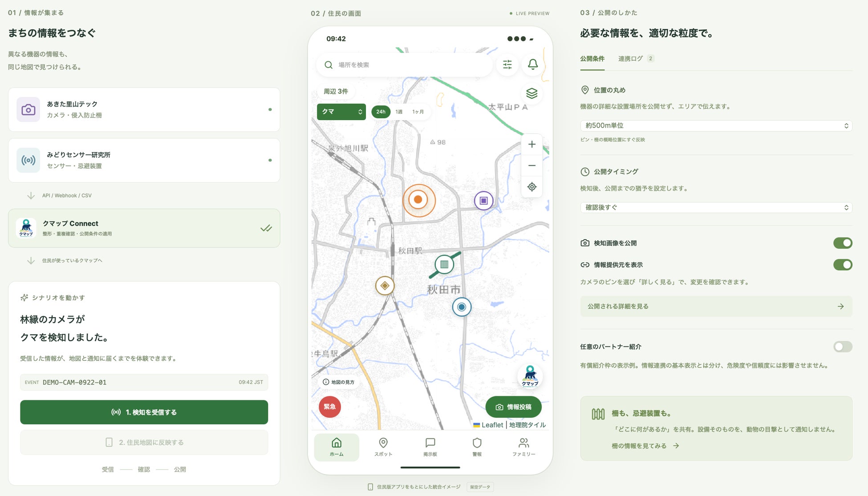The width and height of the screenshot is (868, 496).
Task: Open the map layers stack icon
Action: point(531,93)
